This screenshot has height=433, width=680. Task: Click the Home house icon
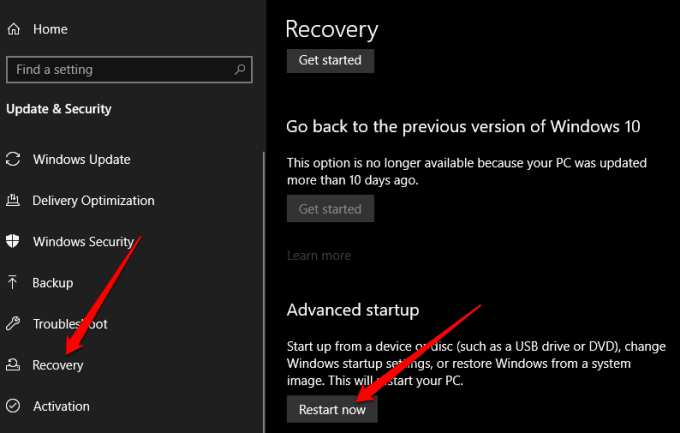[13, 30]
